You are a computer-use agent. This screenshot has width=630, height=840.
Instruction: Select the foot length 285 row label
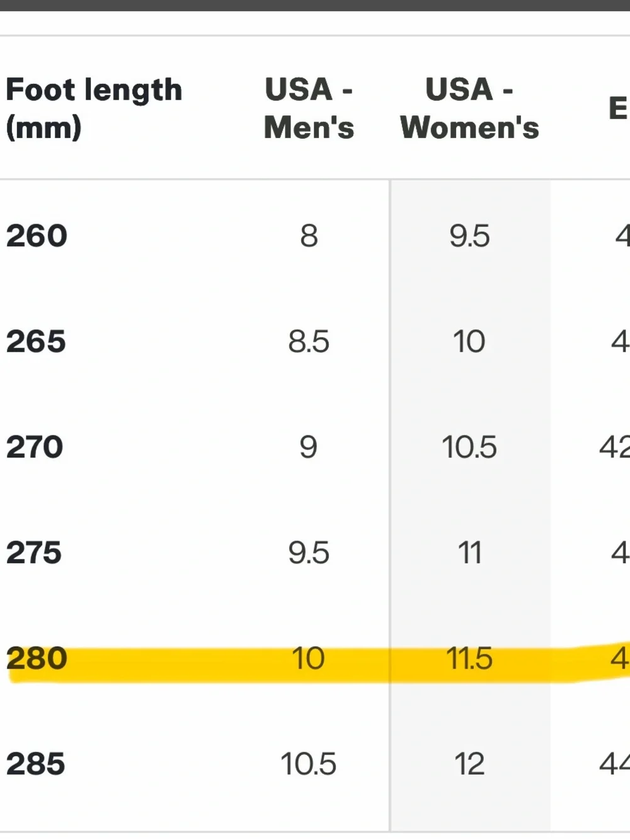pyautogui.click(x=36, y=764)
